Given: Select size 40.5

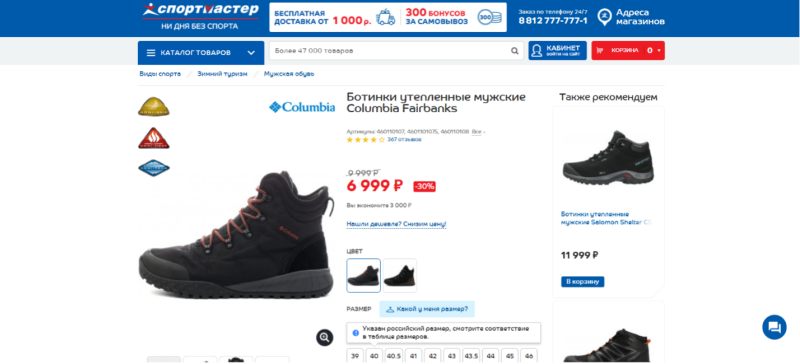Looking at the screenshot, I should (393, 356).
